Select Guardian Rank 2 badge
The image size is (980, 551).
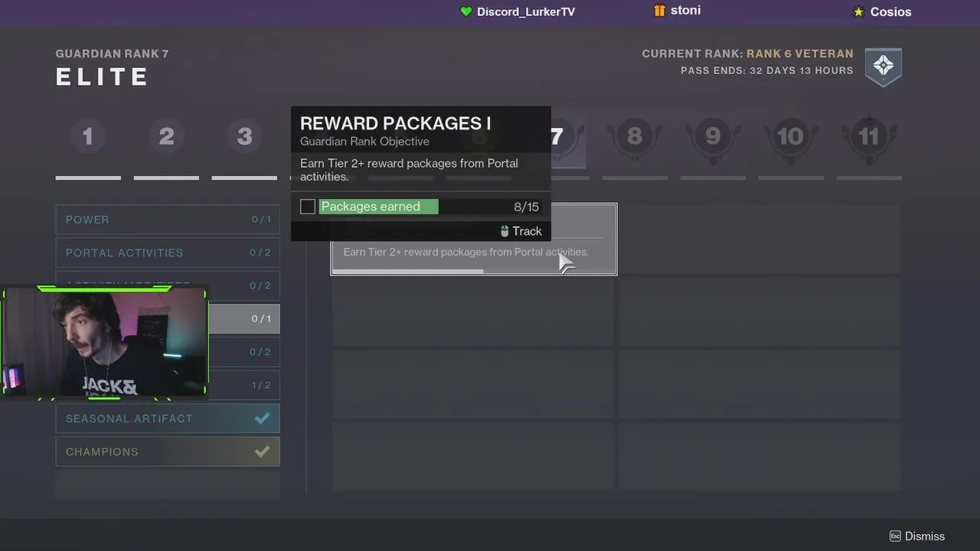pos(166,137)
